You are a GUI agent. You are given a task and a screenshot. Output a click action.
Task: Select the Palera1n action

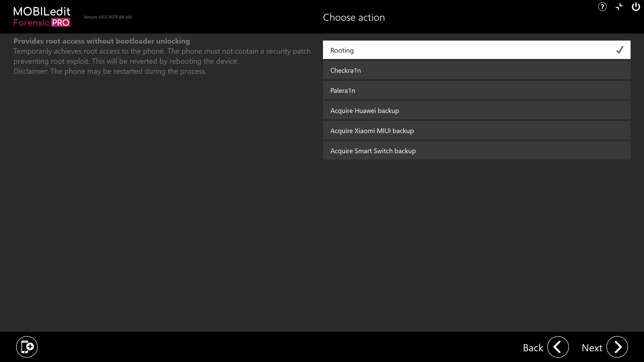click(477, 90)
